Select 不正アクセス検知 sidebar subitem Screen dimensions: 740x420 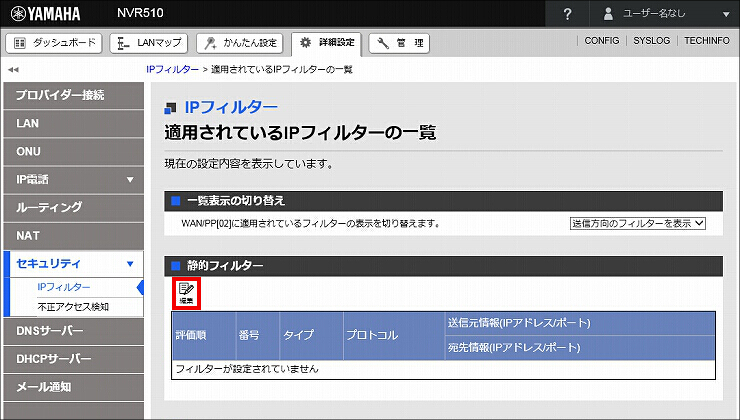pyautogui.click(x=73, y=307)
